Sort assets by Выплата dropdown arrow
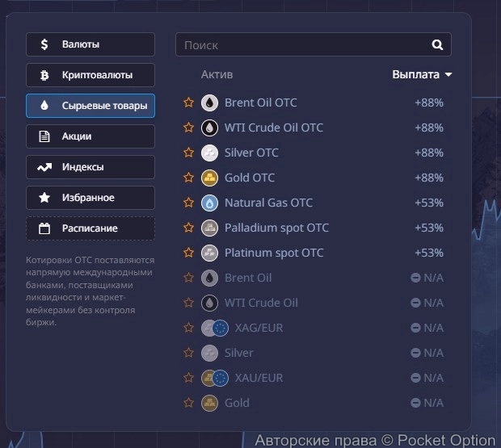Screen dimensions: 501x448 448,75
